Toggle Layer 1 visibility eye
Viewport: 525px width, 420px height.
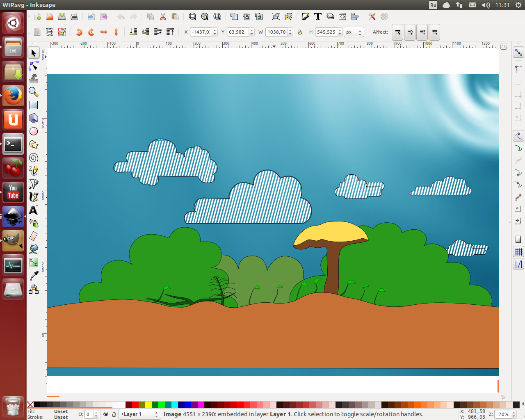[106, 414]
